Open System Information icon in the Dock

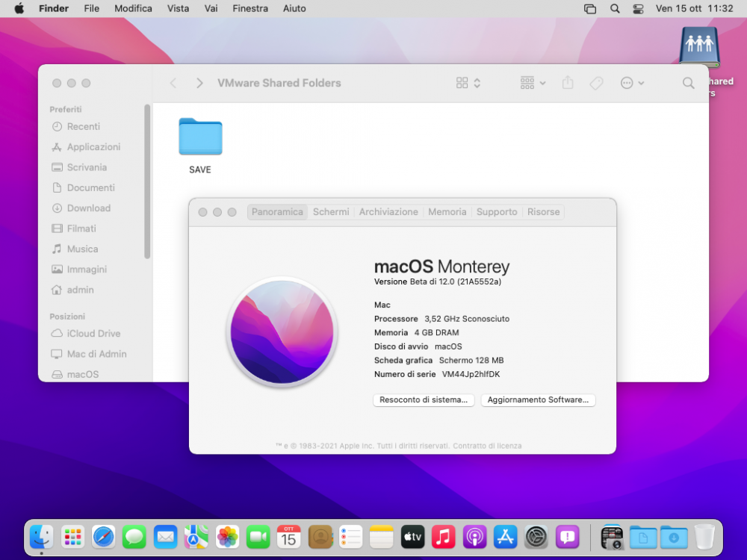[x=613, y=537]
